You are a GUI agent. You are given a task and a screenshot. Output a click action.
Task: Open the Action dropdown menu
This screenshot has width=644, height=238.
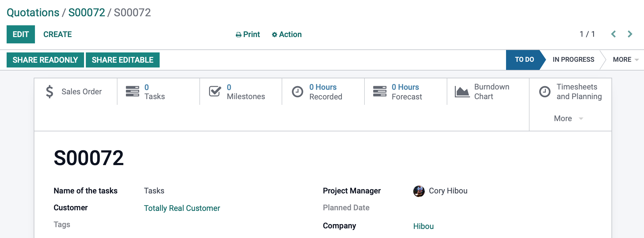pos(287,34)
